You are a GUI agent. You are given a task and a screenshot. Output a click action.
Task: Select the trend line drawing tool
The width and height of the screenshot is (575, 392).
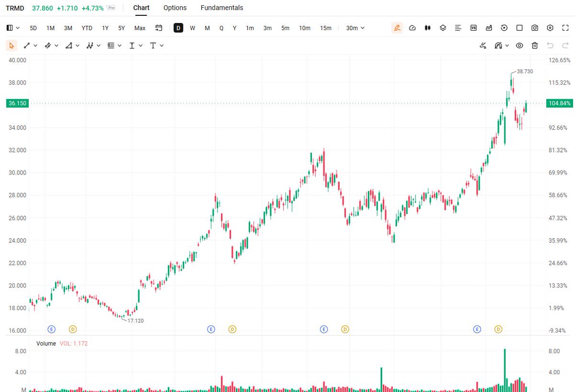(x=27, y=46)
